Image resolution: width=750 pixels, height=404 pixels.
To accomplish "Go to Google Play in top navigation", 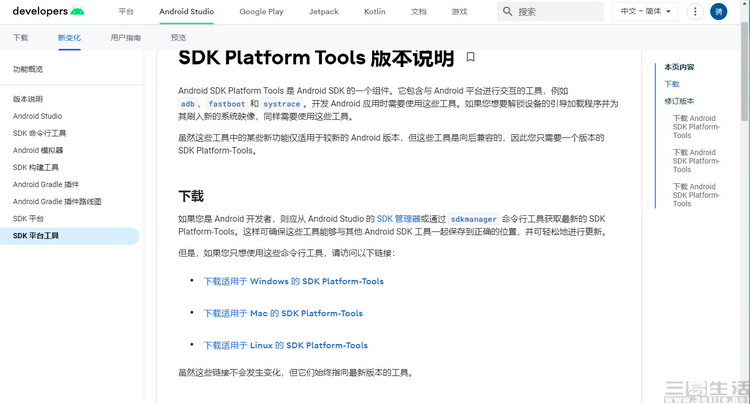I will coord(261,11).
